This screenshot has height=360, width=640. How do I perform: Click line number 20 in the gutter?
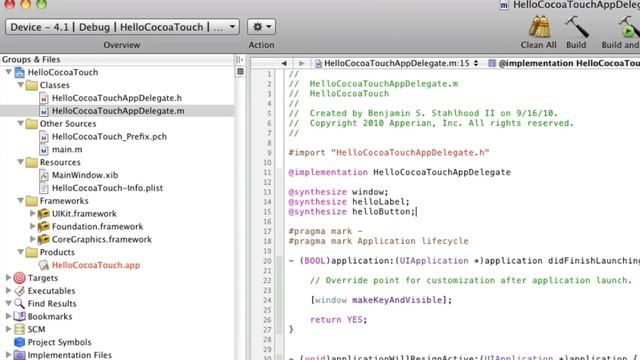click(267, 261)
